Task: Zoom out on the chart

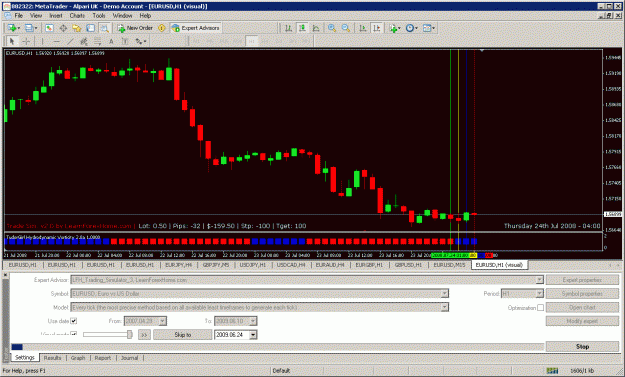Action: 346,28
